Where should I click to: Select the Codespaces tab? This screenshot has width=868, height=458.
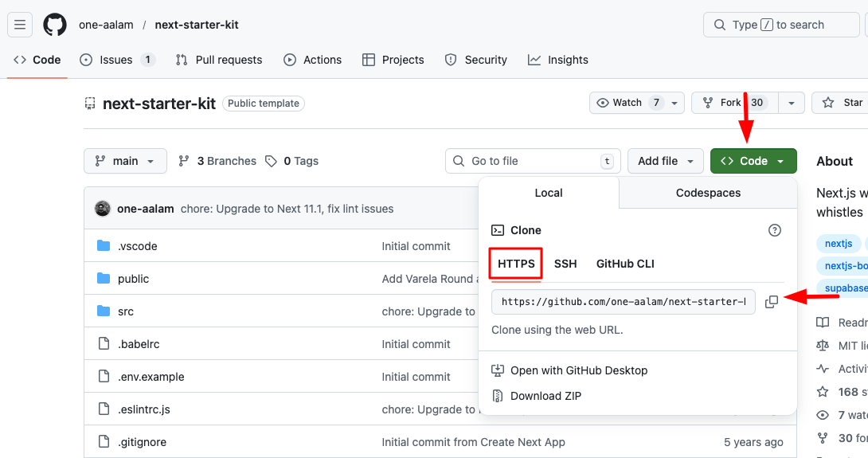[x=708, y=193]
